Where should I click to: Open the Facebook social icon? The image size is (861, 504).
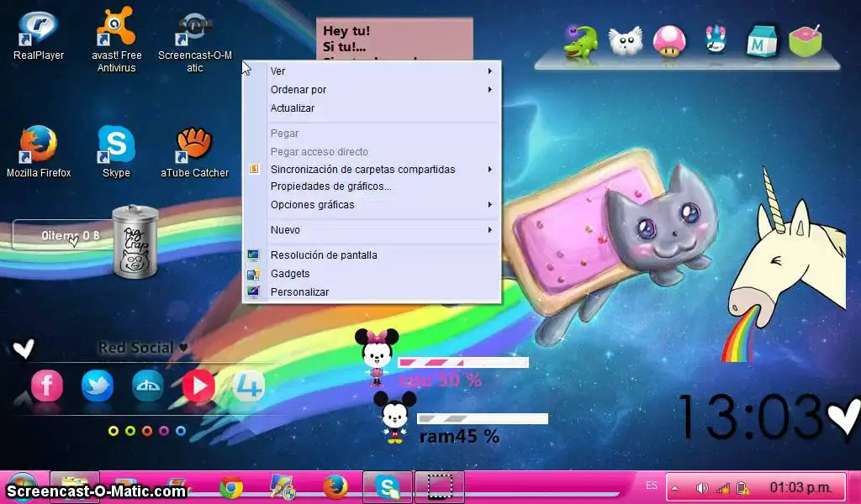pyautogui.click(x=47, y=386)
